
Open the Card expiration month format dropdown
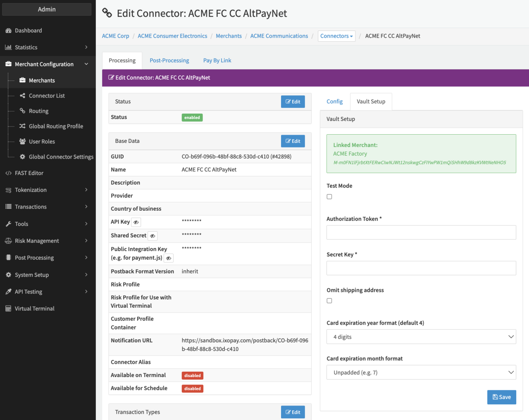(x=421, y=372)
